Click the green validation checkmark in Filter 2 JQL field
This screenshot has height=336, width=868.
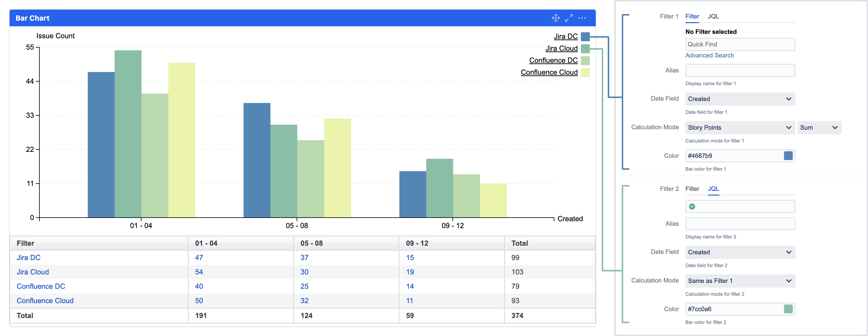(693, 206)
